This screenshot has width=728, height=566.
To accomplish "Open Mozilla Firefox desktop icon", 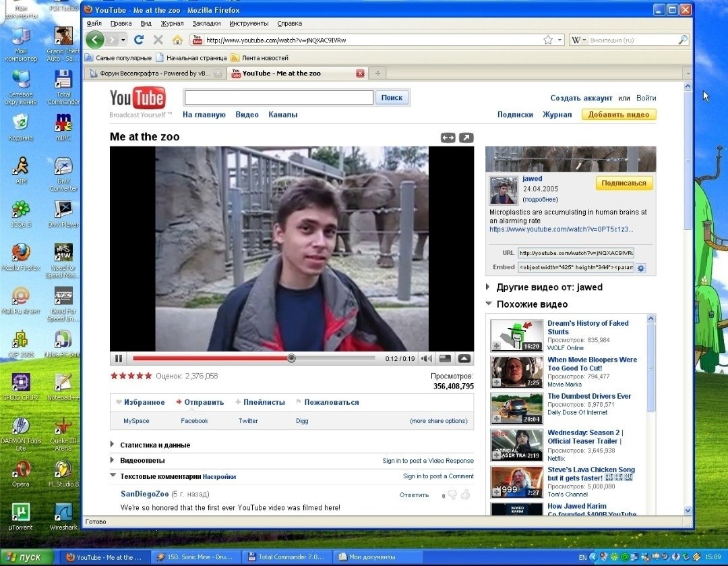I will 21,257.
